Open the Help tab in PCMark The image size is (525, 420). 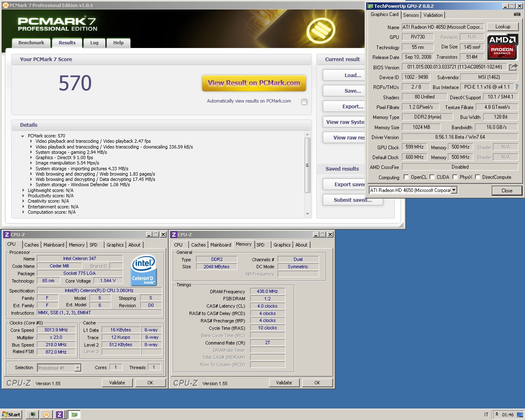point(119,43)
